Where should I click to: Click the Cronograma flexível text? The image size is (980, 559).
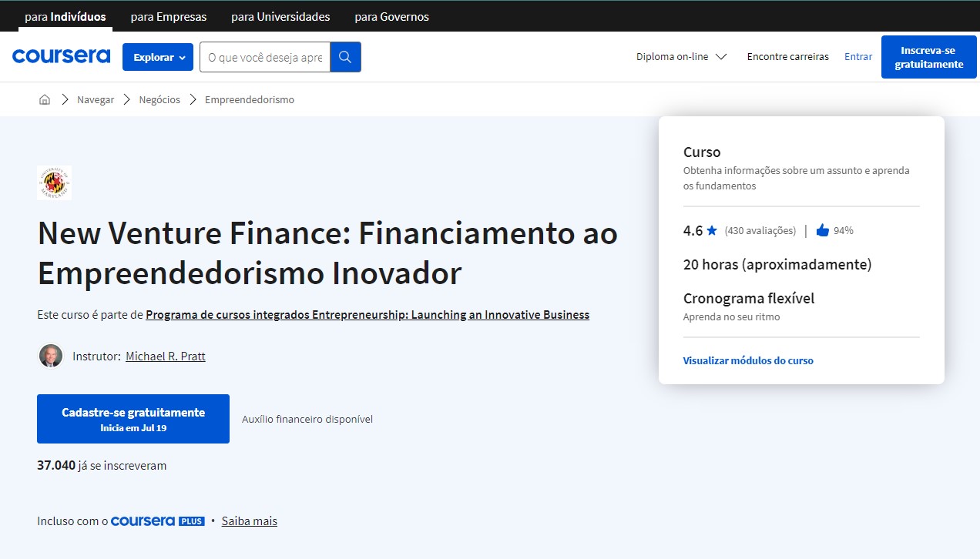(749, 298)
